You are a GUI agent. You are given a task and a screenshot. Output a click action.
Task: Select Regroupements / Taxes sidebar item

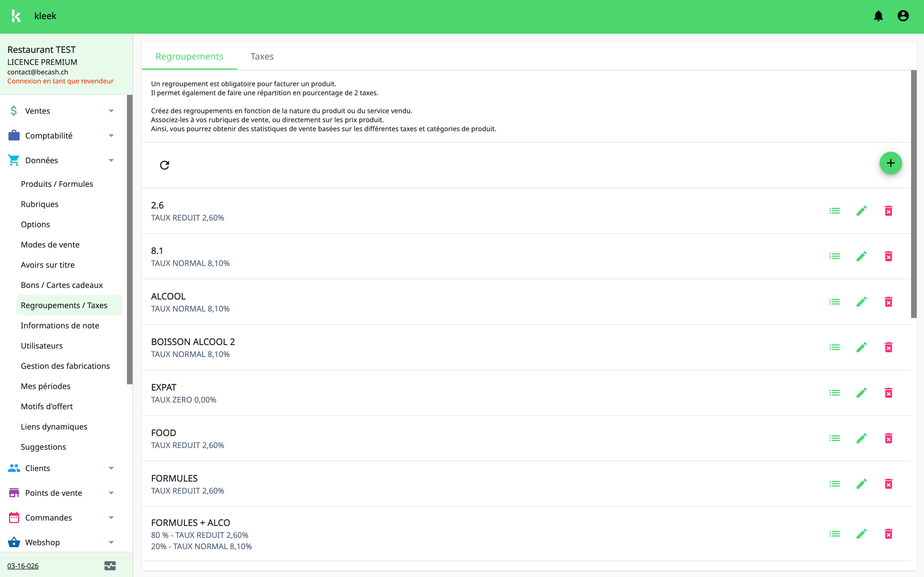click(x=69, y=305)
